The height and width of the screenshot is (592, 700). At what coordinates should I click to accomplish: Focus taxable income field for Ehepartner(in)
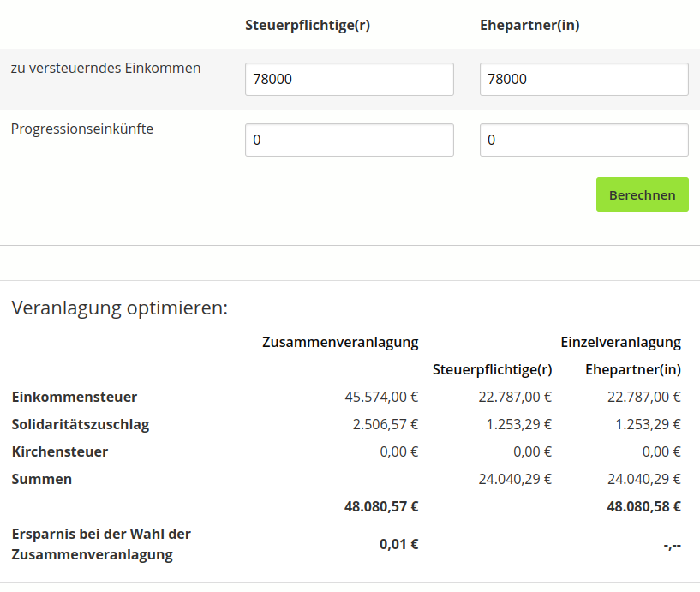click(583, 80)
